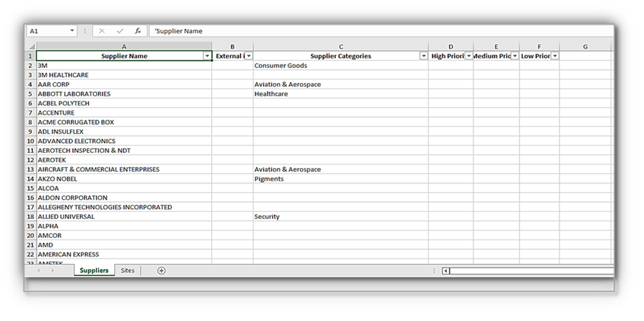
Task: Select cell ACME CORRUGATED BOX
Action: 124,123
